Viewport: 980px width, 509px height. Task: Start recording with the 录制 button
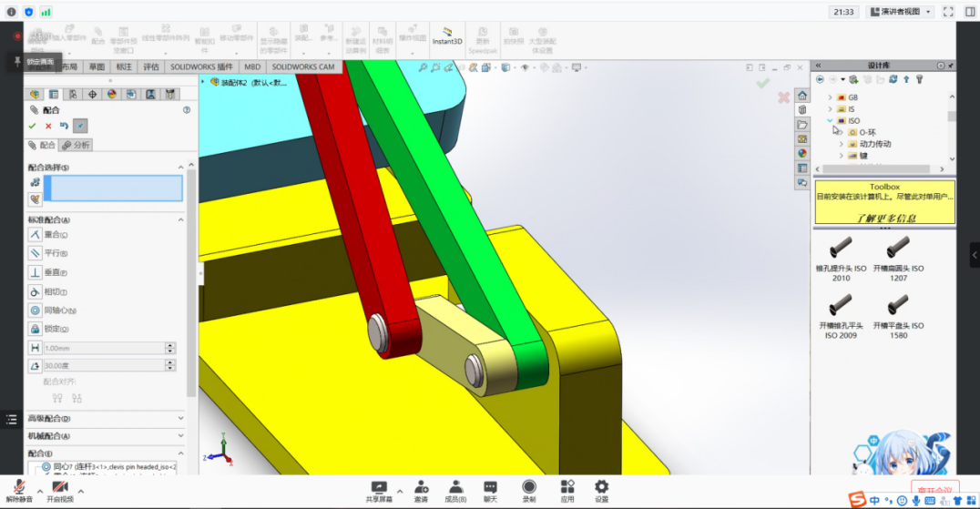[x=529, y=492]
